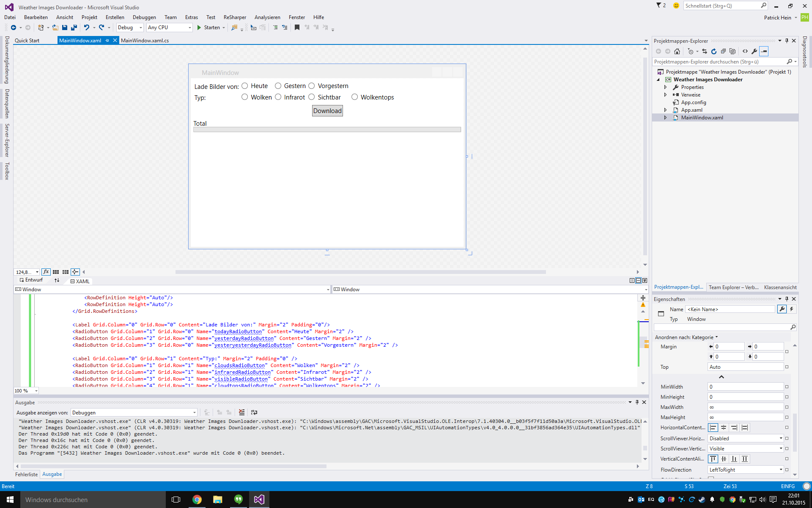Viewport: 812px width, 508px height.
Task: Expand the Properties node in project tree
Action: tap(665, 87)
